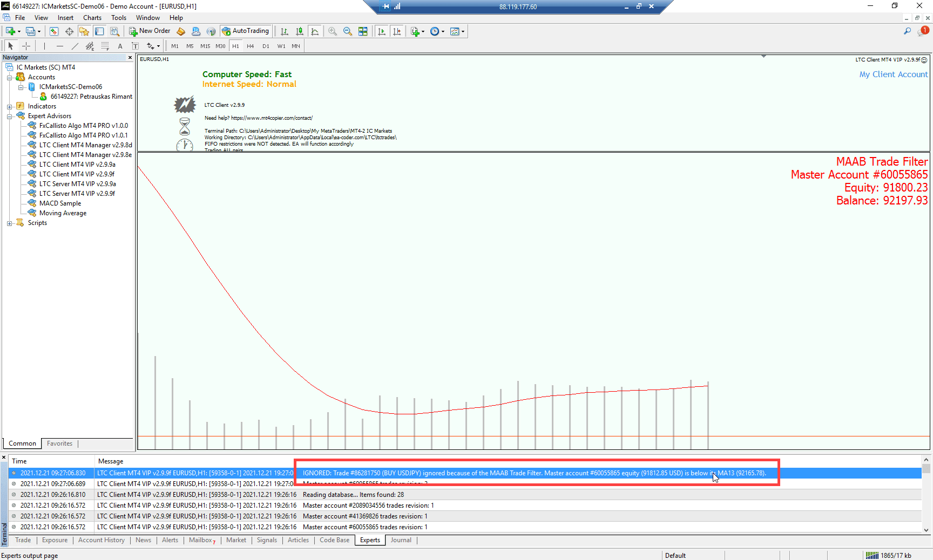This screenshot has height=560, width=933.
Task: Open the New Chart dropdown arrow
Action: [x=19, y=31]
